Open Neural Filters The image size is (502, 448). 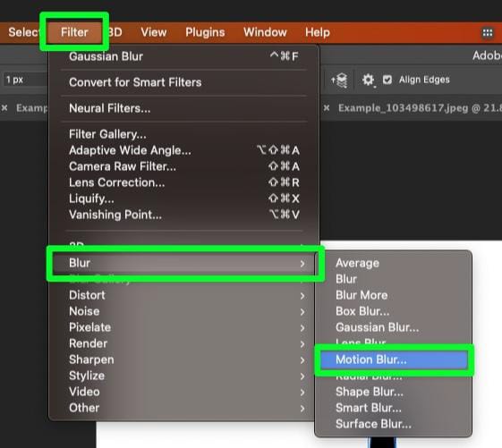[184, 108]
